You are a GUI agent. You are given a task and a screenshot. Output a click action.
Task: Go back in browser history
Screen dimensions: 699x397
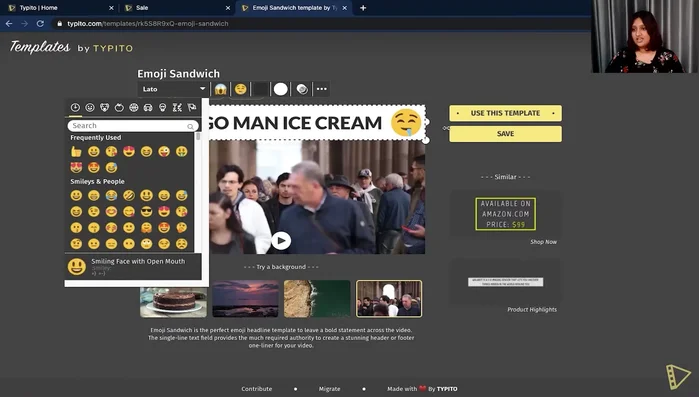9,24
